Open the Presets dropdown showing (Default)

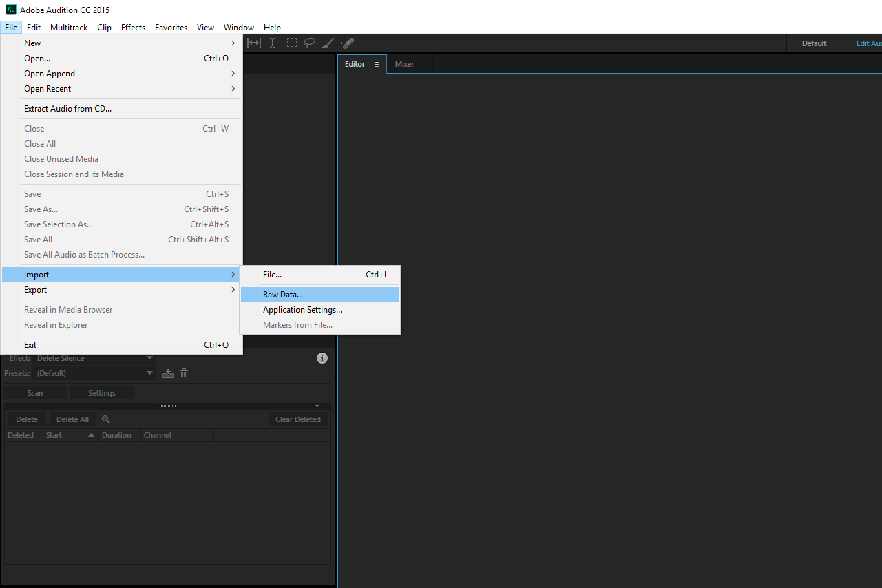coord(94,373)
